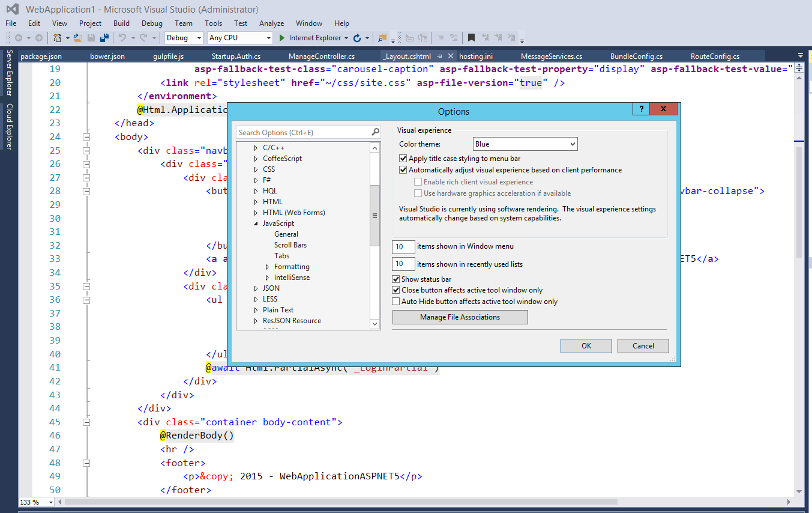Switch to the ManageController.cs tab
This screenshot has width=812, height=513.
(322, 56)
